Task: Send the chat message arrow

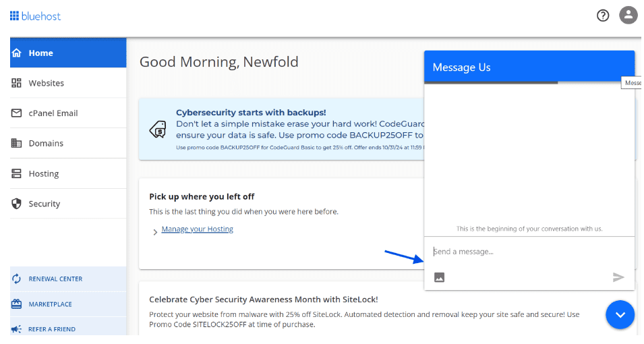Action: coord(618,277)
